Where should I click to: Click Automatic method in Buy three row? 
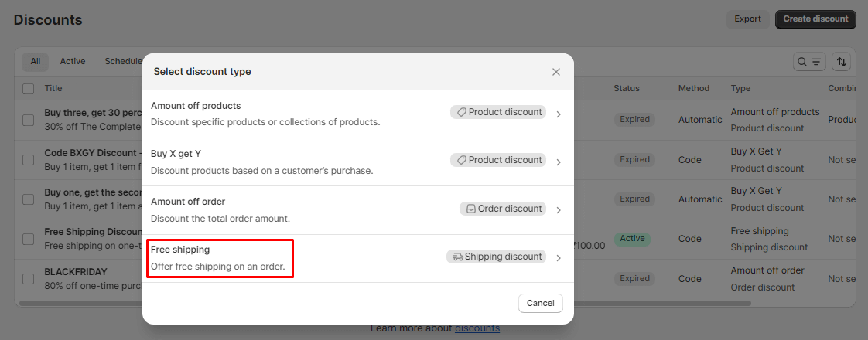[x=700, y=120]
